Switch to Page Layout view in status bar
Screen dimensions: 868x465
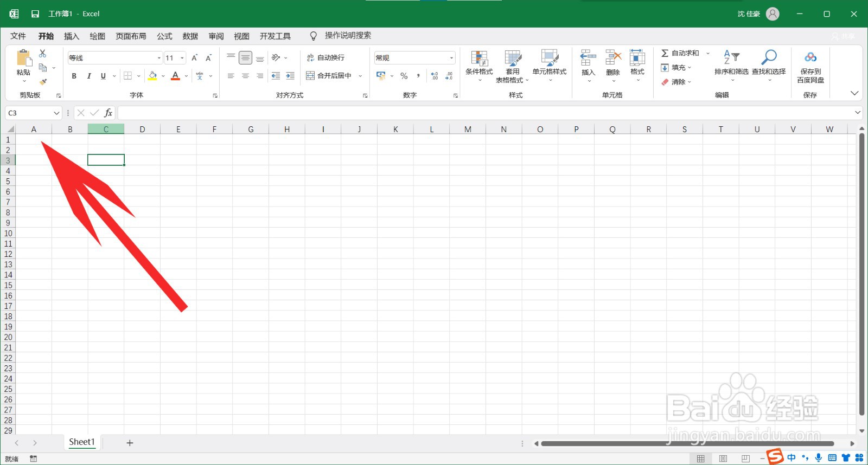point(723,459)
